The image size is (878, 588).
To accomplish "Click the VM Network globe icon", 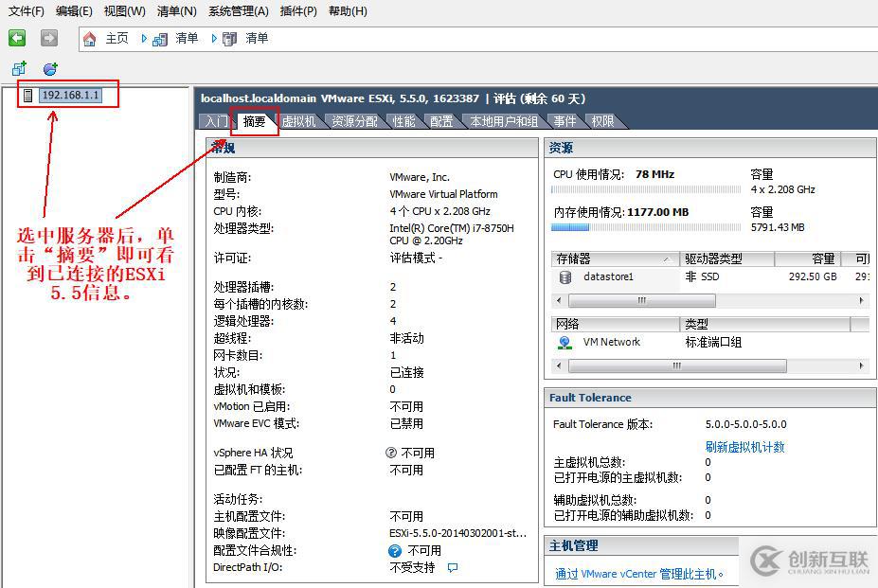I will 564,341.
